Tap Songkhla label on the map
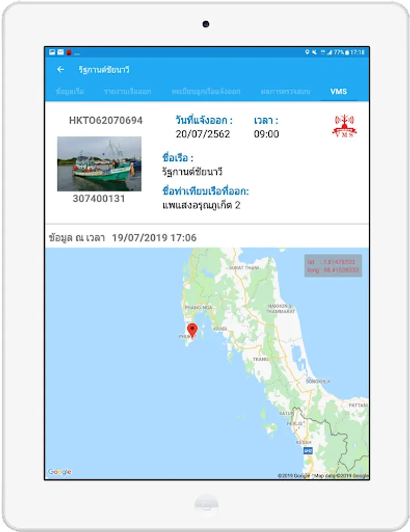 (318, 381)
